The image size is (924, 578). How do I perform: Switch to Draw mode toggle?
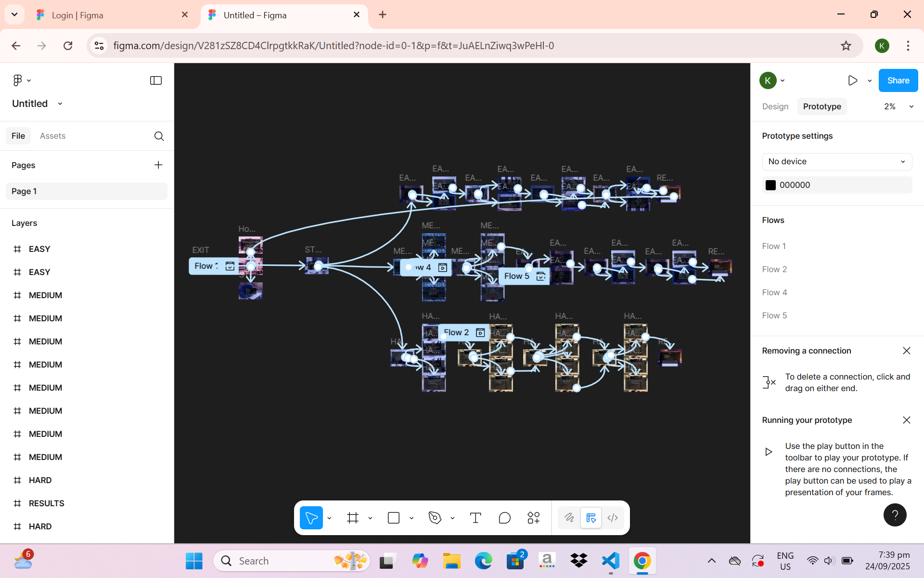pyautogui.click(x=569, y=518)
